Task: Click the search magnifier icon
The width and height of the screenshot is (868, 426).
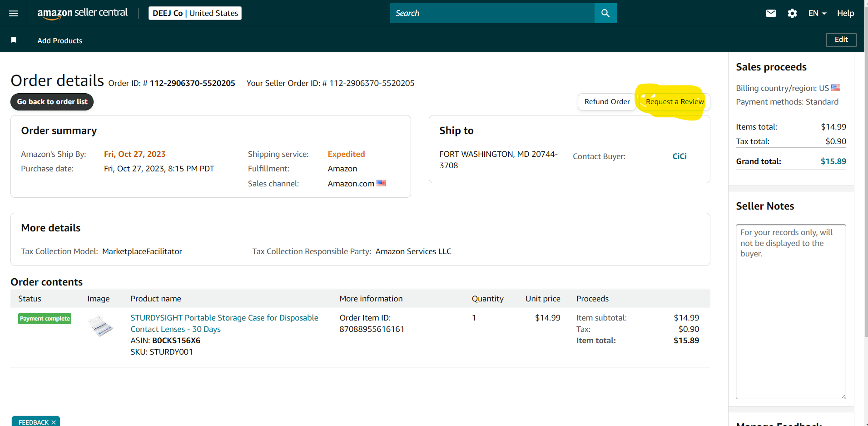Action: pos(605,13)
